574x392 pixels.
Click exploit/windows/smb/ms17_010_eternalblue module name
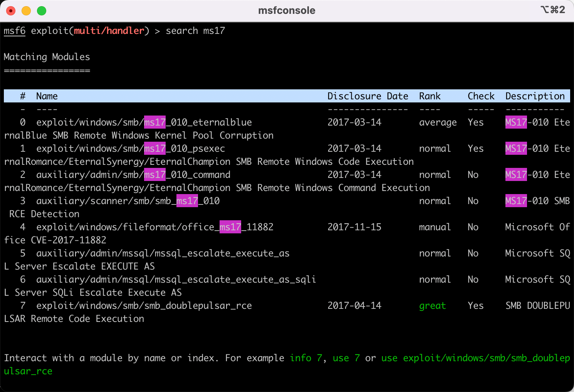coord(144,122)
